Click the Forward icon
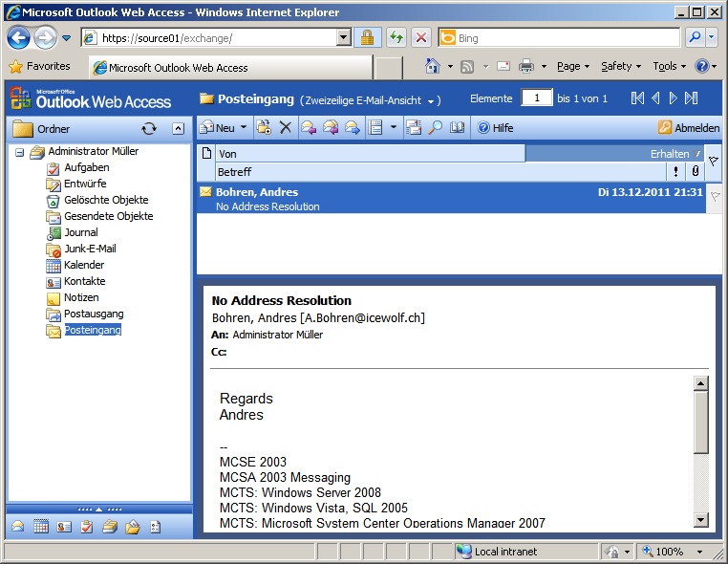This screenshot has height=564, width=728. click(353, 128)
